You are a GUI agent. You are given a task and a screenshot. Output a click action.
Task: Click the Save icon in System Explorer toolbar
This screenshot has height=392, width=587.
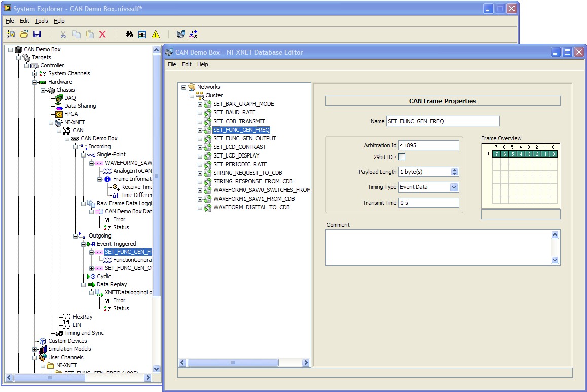point(36,34)
